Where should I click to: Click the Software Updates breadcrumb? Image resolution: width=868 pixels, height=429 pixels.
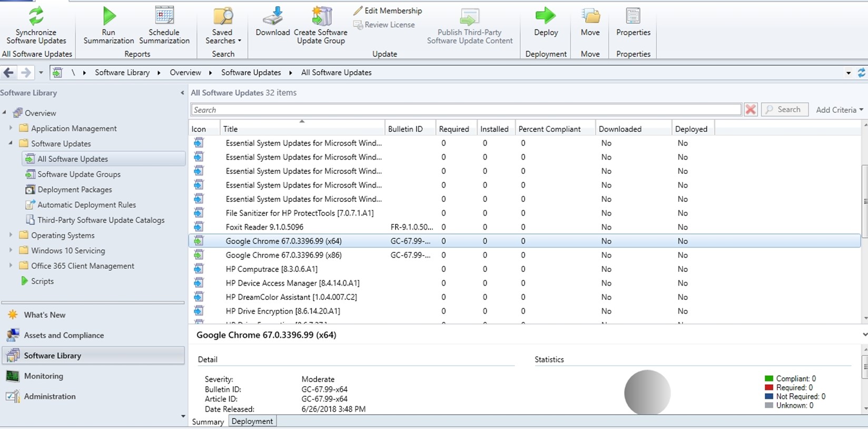coord(251,73)
